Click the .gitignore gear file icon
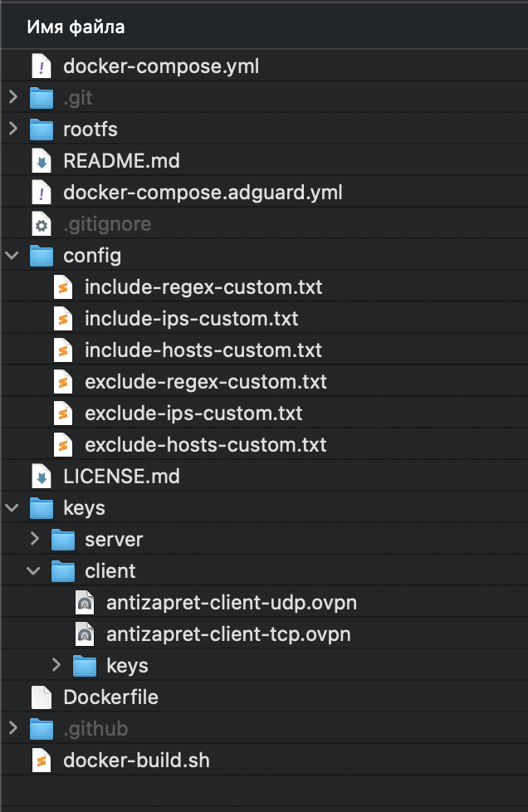This screenshot has width=528, height=812. (x=42, y=224)
